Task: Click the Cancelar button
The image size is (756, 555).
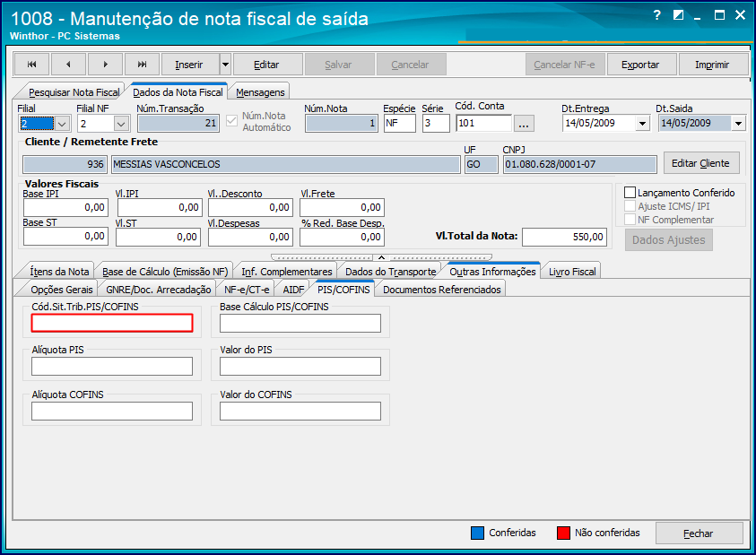Action: 410,65
